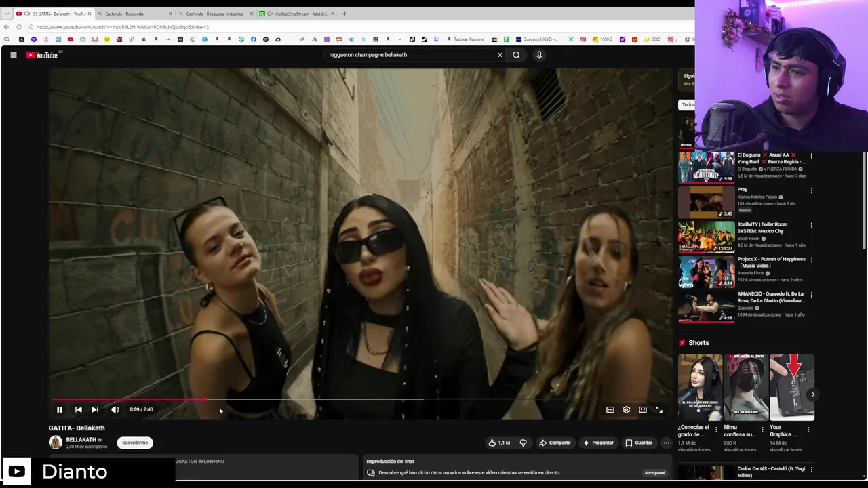Open the AMANECIÓ Quevedo video thumbnail
Screen dimensions: 868x488
click(x=707, y=306)
